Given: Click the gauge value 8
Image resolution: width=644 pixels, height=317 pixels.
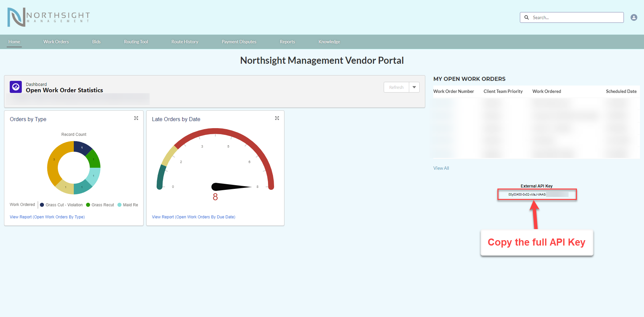Looking at the screenshot, I should point(215,197).
